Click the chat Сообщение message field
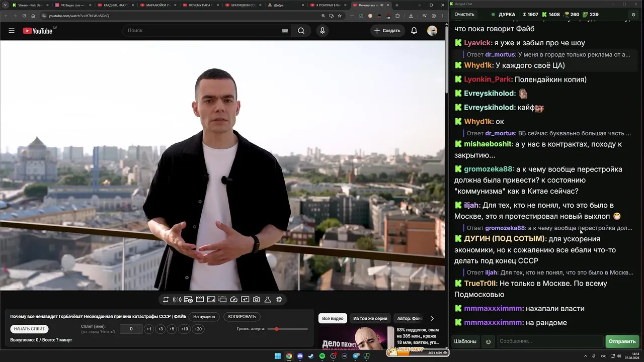Image resolution: width=644 pixels, height=362 pixels. (x=550, y=341)
